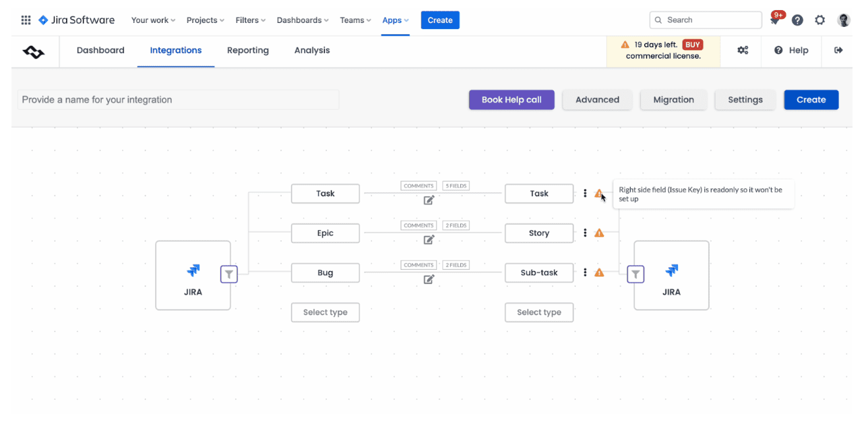The image size is (868, 425).
Task: Click the left JIRA filter icon
Action: coord(229,274)
